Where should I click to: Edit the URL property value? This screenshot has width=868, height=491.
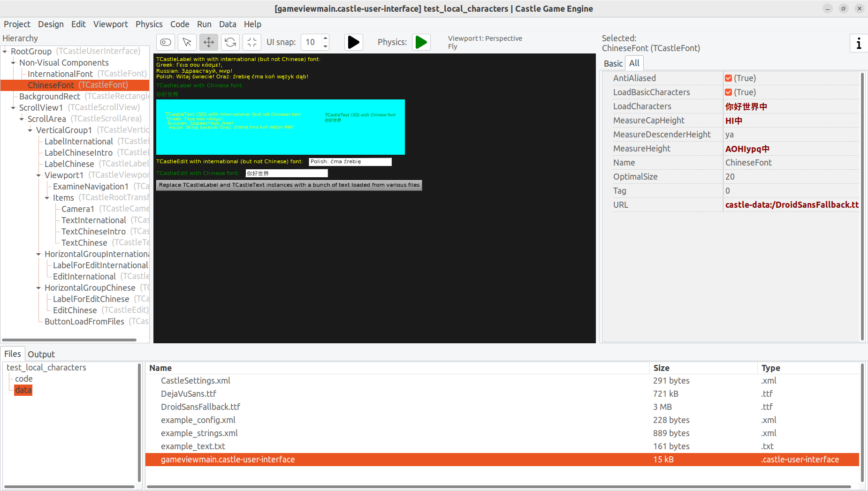point(791,205)
